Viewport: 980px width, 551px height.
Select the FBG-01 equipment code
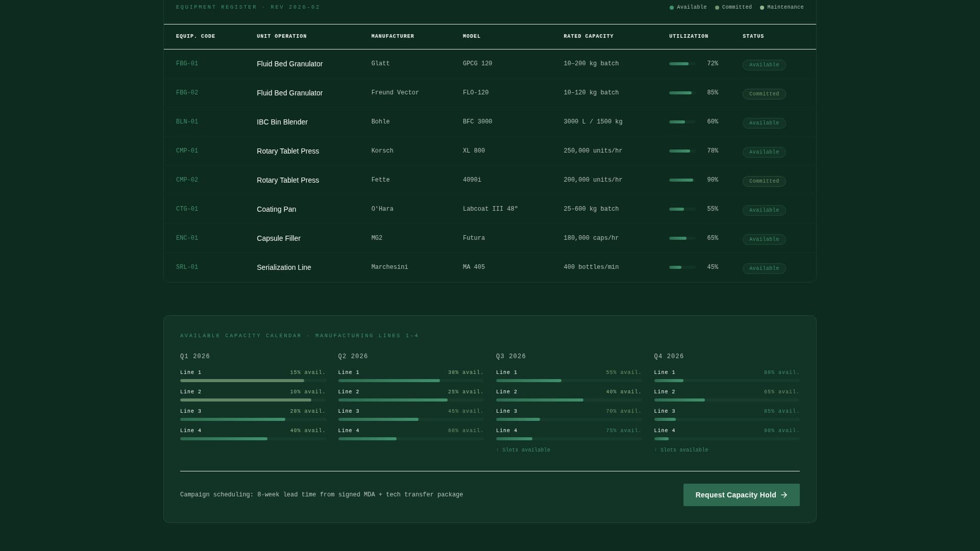click(x=187, y=63)
